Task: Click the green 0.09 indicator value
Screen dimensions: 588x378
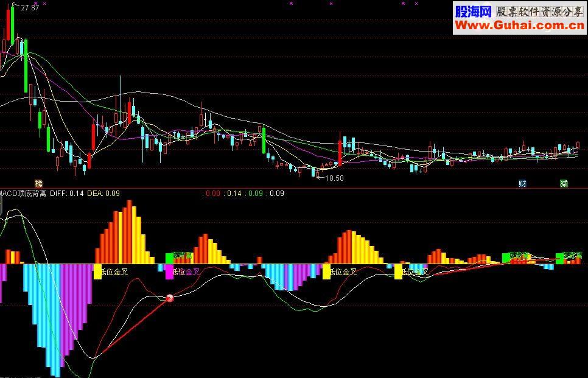Action: click(x=256, y=194)
